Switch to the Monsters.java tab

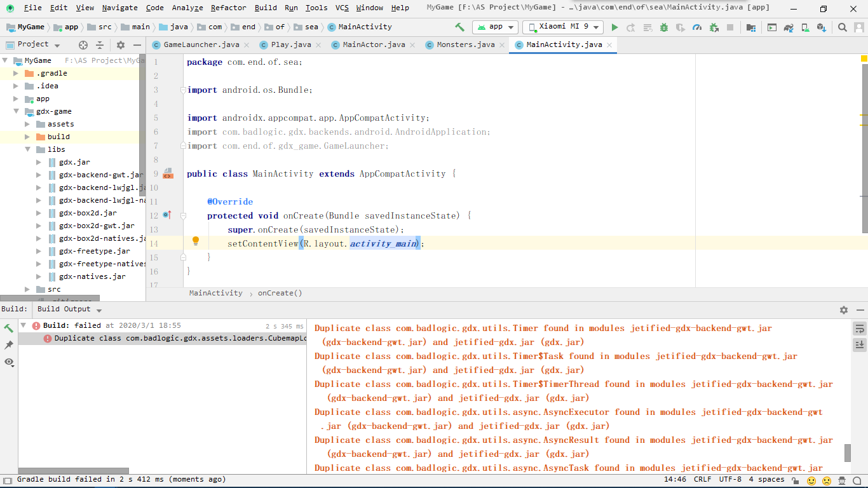click(x=465, y=45)
